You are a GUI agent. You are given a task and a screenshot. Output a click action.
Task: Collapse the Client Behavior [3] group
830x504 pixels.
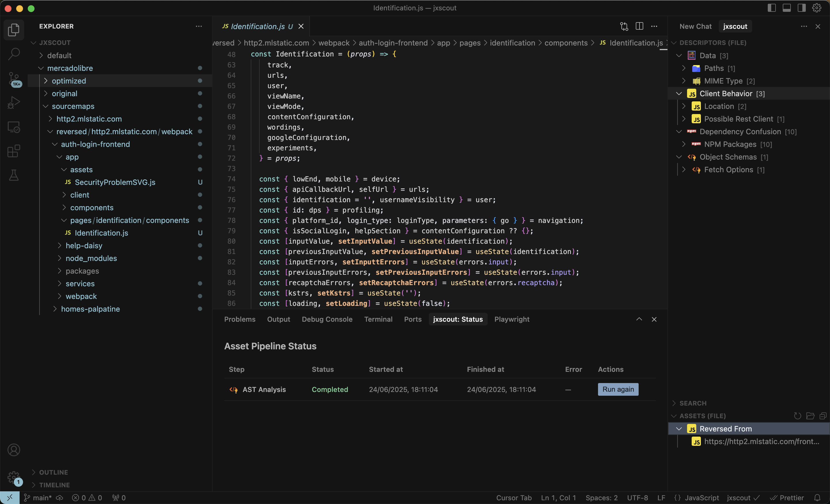[x=749, y=94]
